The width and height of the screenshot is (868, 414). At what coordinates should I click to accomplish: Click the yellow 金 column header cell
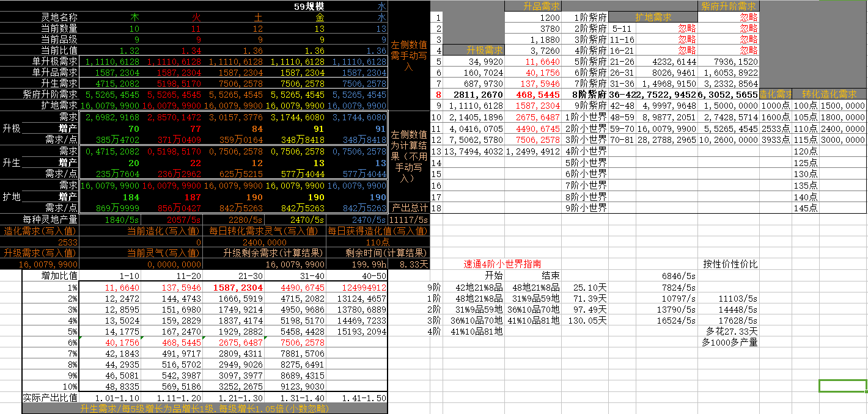[320, 18]
